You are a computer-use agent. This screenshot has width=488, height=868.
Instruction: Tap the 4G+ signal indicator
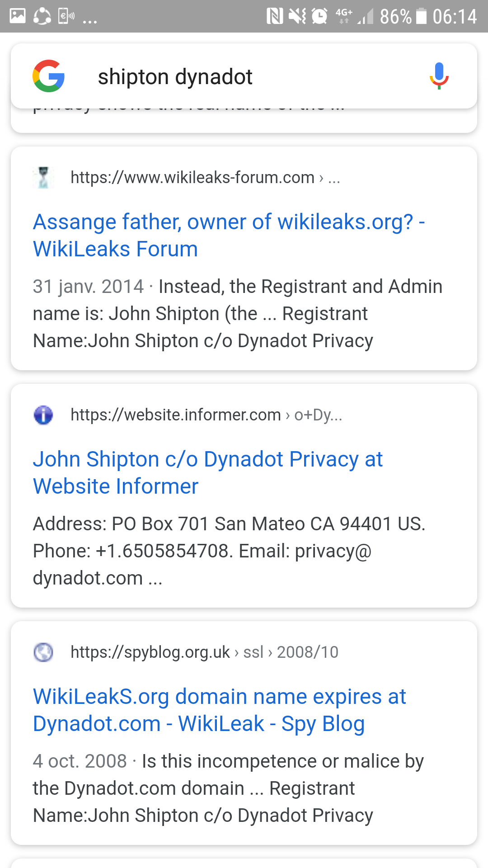(344, 15)
